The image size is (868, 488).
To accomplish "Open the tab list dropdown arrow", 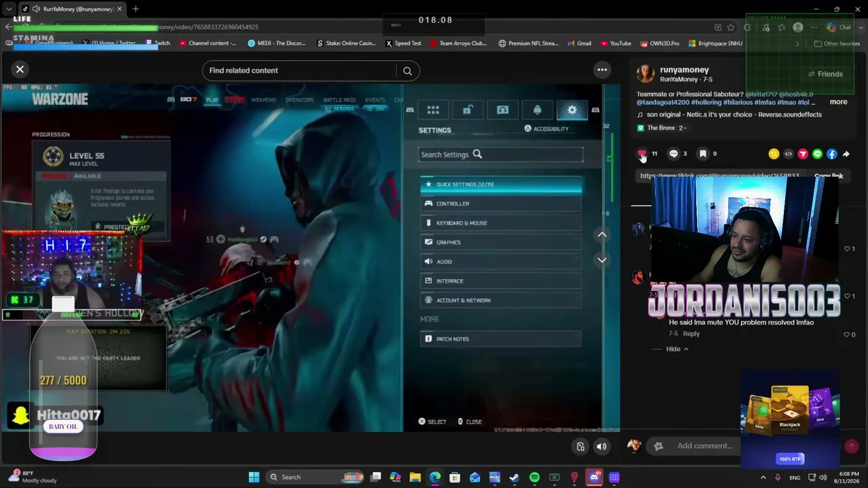I will [9, 9].
